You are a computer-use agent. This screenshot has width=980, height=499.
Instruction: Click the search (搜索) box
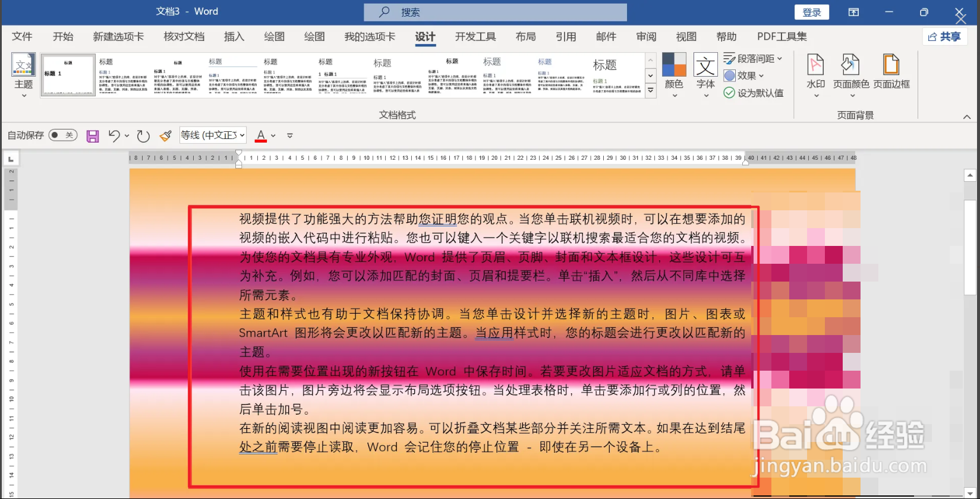pyautogui.click(x=495, y=12)
